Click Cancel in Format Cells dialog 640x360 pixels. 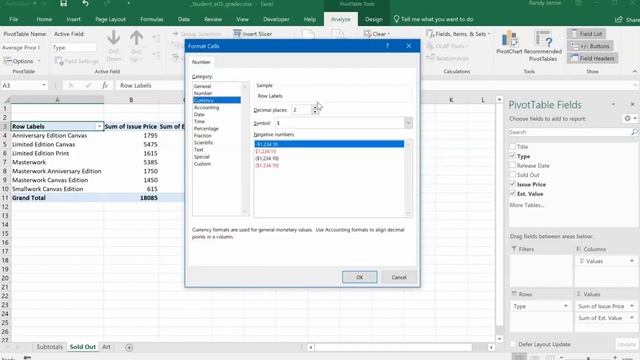point(399,277)
